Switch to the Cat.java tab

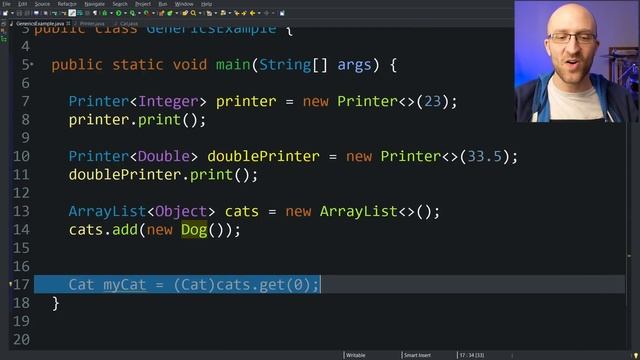click(129, 24)
